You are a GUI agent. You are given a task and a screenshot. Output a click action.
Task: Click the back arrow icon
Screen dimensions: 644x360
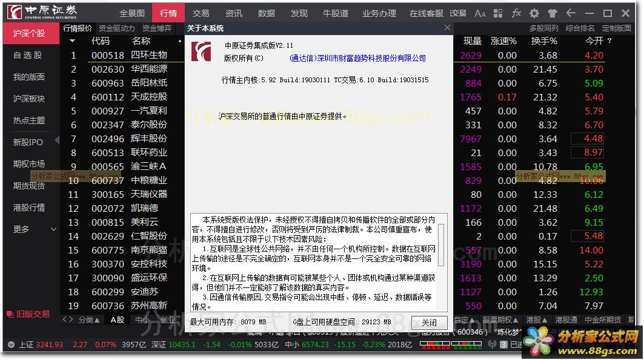(x=571, y=13)
